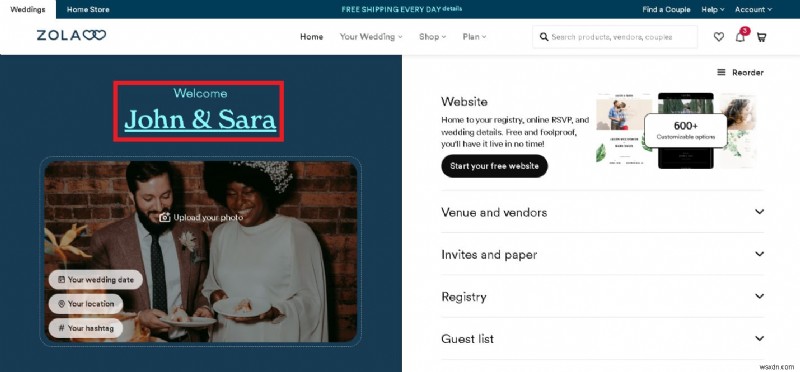Viewport: 800px width, 372px height.
Task: Open the favorites heart icon
Action: coord(718,37)
